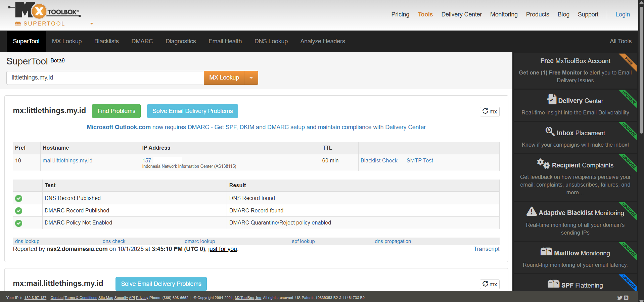This screenshot has height=302, width=644.
Task: Open the mail.littlethings.my.id hostname link
Action: (x=67, y=160)
